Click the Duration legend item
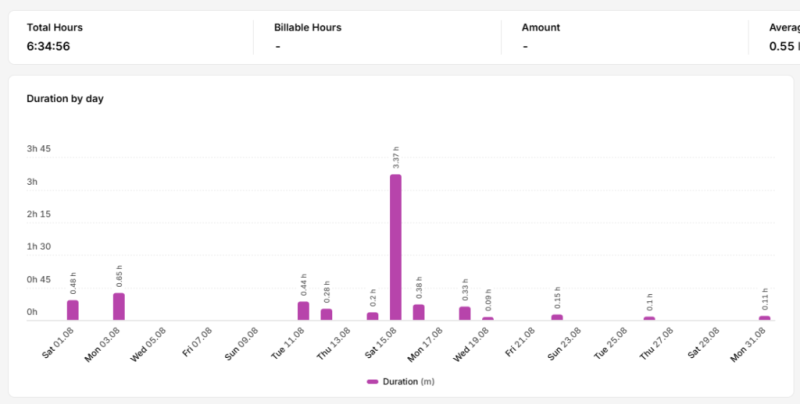Viewport: 800px width, 404px height. coord(401,382)
